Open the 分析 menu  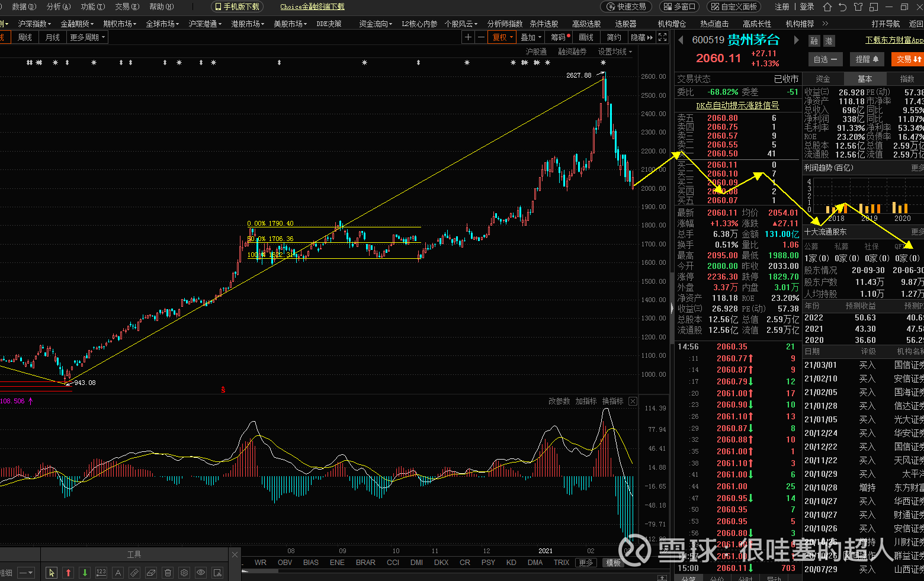(x=58, y=7)
